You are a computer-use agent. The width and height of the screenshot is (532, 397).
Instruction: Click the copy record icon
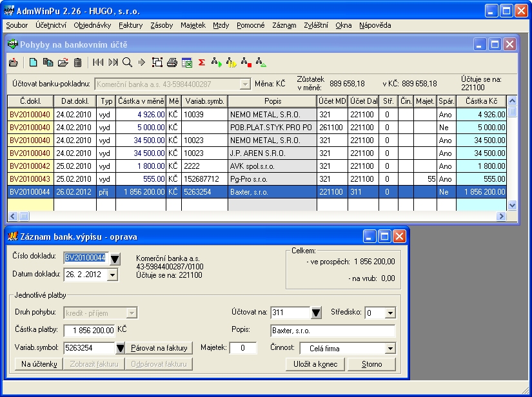[48, 63]
